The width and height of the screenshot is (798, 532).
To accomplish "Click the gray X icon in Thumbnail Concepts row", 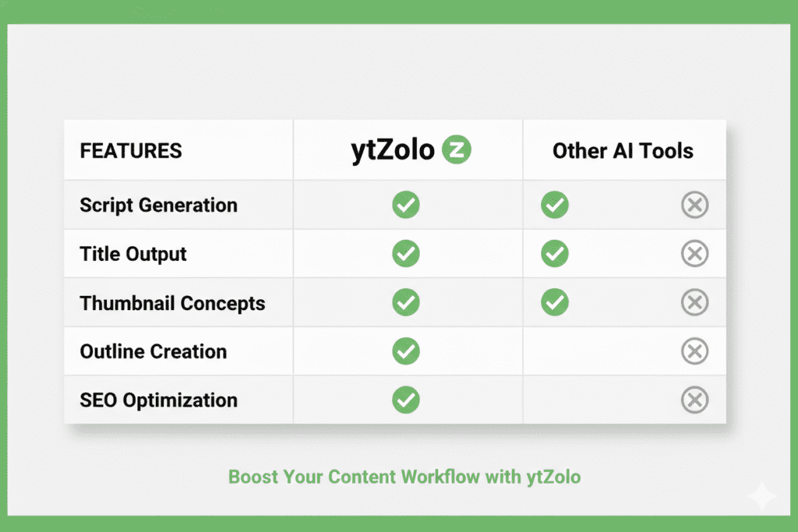I will click(x=694, y=303).
